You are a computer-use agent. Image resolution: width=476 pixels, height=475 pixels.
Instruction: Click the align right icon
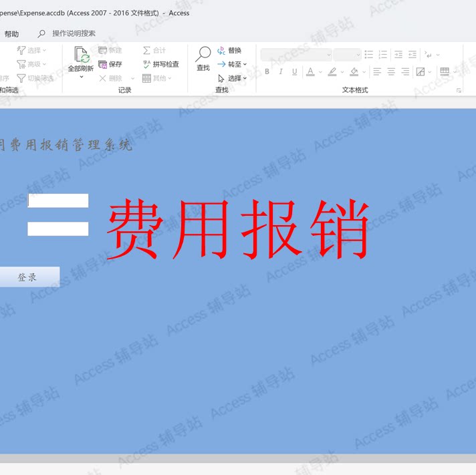coord(405,71)
